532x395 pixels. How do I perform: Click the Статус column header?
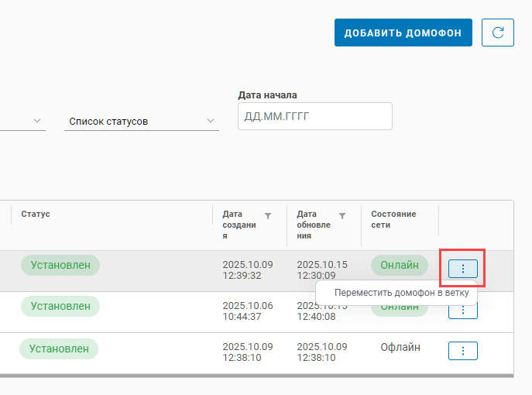tap(36, 214)
